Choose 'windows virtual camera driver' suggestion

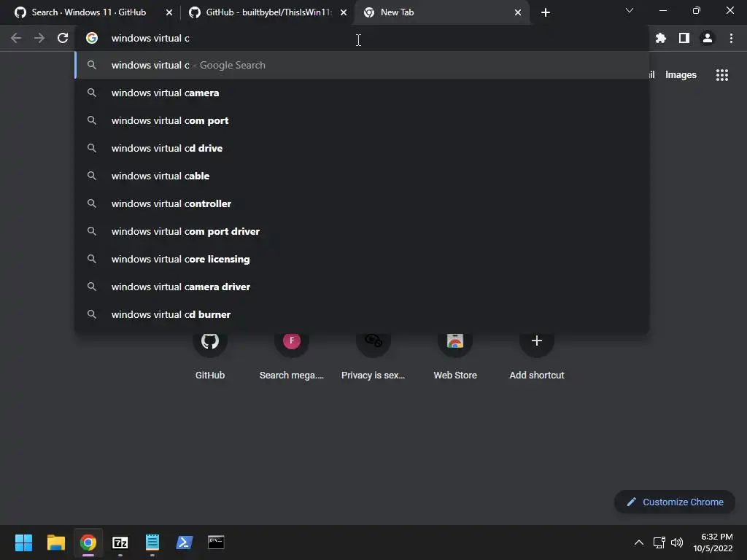pos(362,287)
